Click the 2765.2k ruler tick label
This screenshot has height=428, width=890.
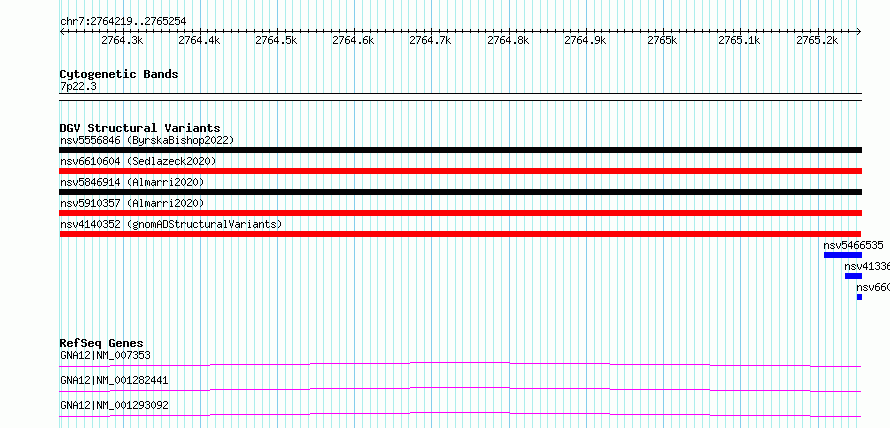[817, 40]
